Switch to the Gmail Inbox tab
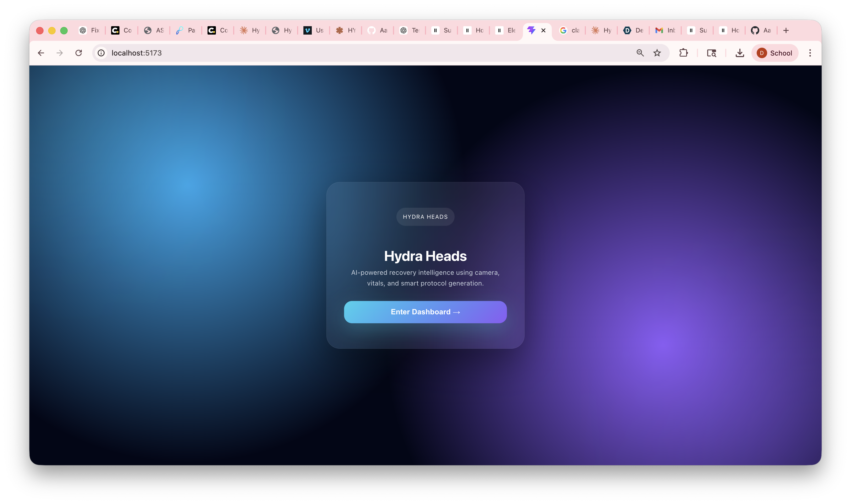The image size is (851, 504). (665, 31)
